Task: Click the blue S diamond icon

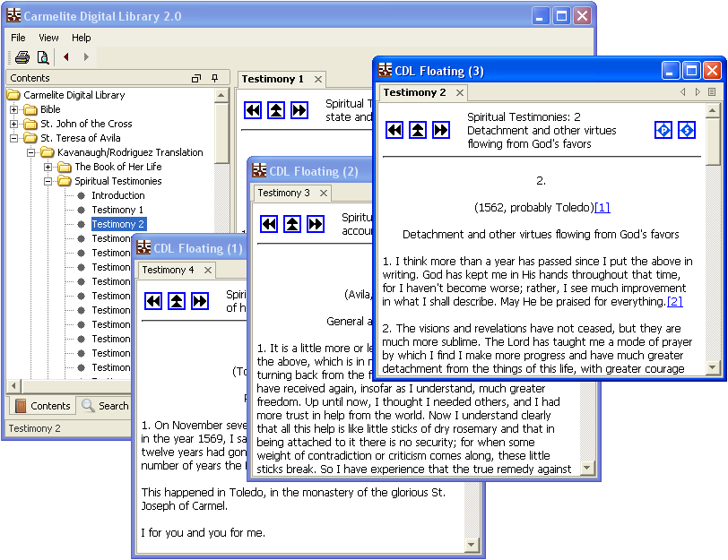Action: tap(687, 130)
